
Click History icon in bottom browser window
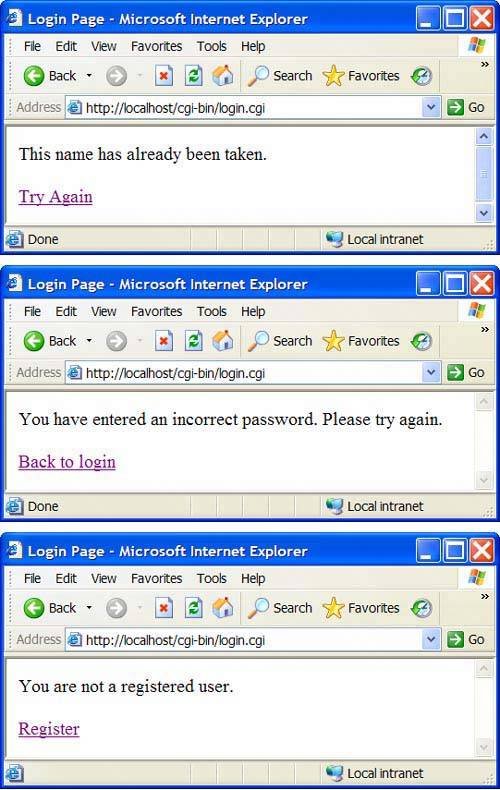coord(421,608)
